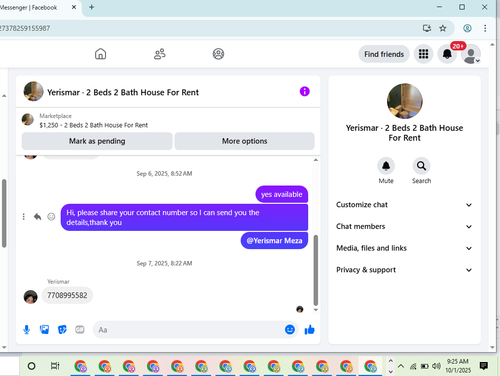500x376 pixels.
Task: Expand Customize chat section
Action: (404, 205)
